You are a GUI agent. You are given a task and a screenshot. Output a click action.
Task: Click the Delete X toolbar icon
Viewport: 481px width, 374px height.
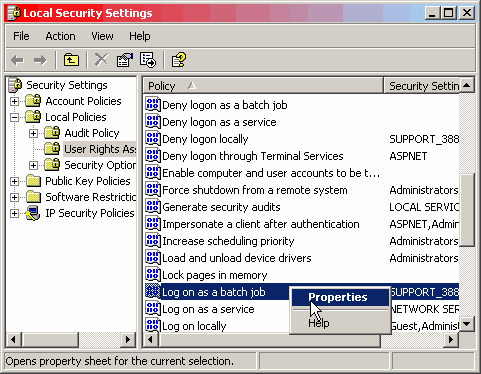(x=101, y=60)
